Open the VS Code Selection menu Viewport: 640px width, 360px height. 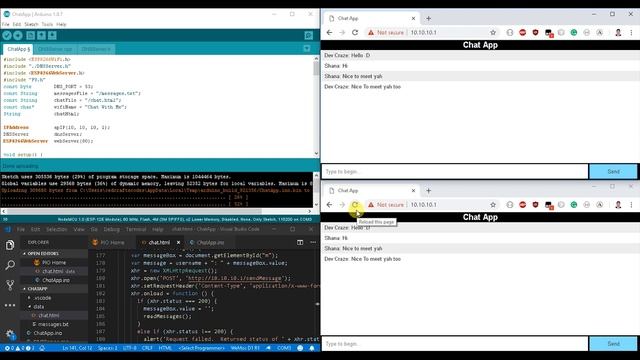56,229
